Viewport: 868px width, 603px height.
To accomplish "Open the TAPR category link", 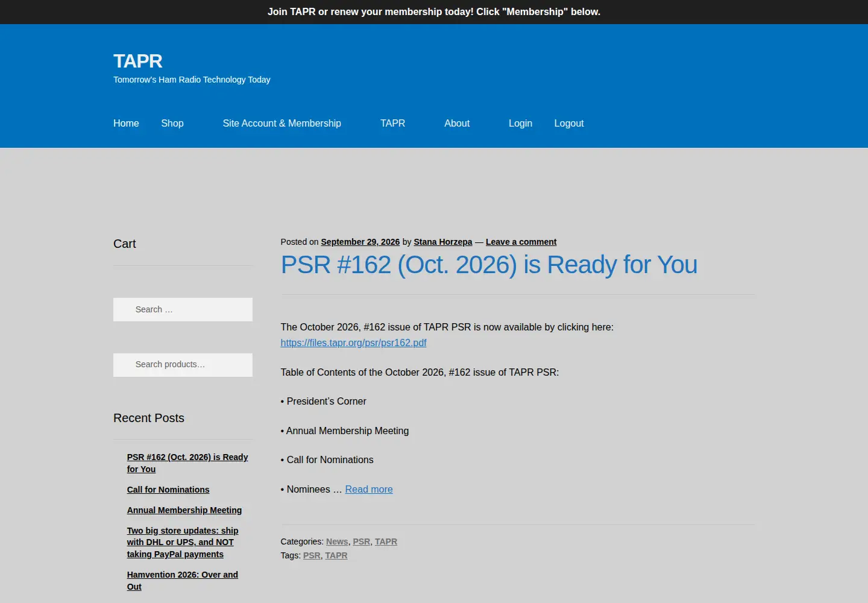I will [x=386, y=541].
